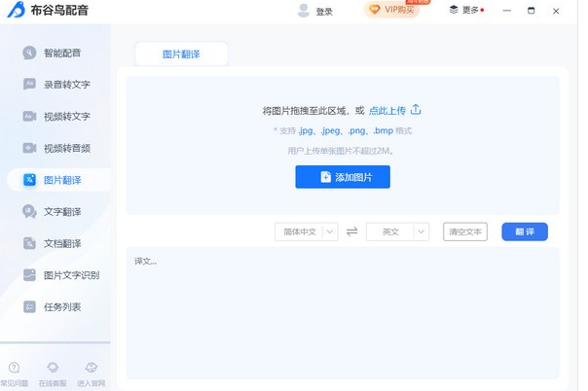Click the 用户上传单张图片不超过2M text
The image size is (588, 391).
pos(341,151)
